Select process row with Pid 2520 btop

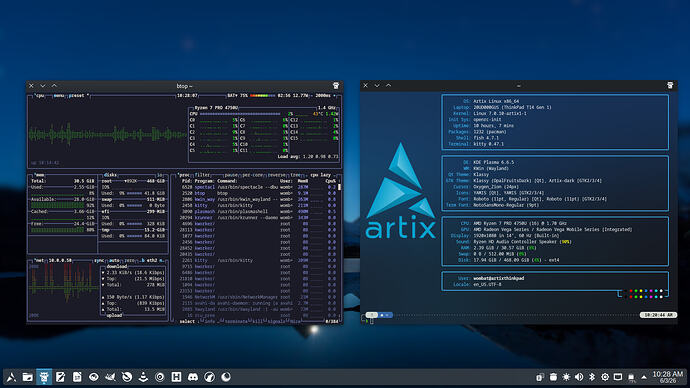point(257,193)
